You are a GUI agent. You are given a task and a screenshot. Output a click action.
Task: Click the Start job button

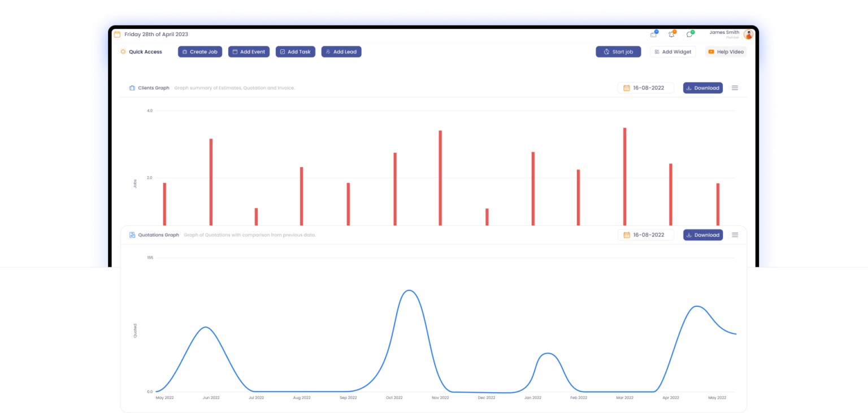[618, 51]
